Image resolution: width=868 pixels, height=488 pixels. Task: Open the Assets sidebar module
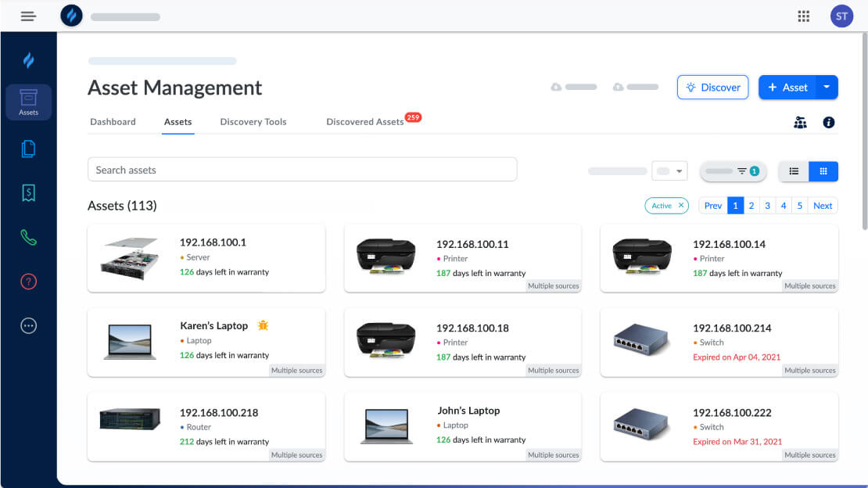(x=28, y=102)
